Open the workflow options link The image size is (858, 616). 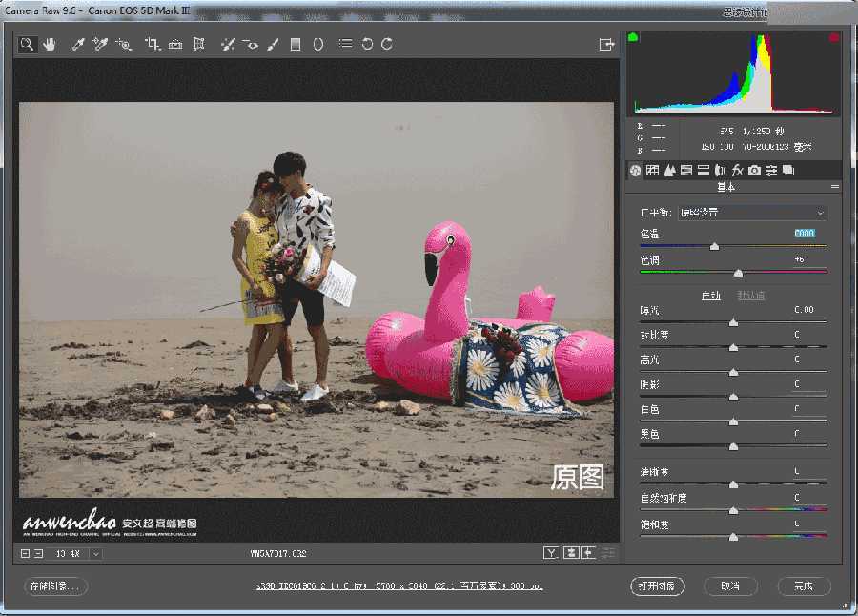pos(400,586)
